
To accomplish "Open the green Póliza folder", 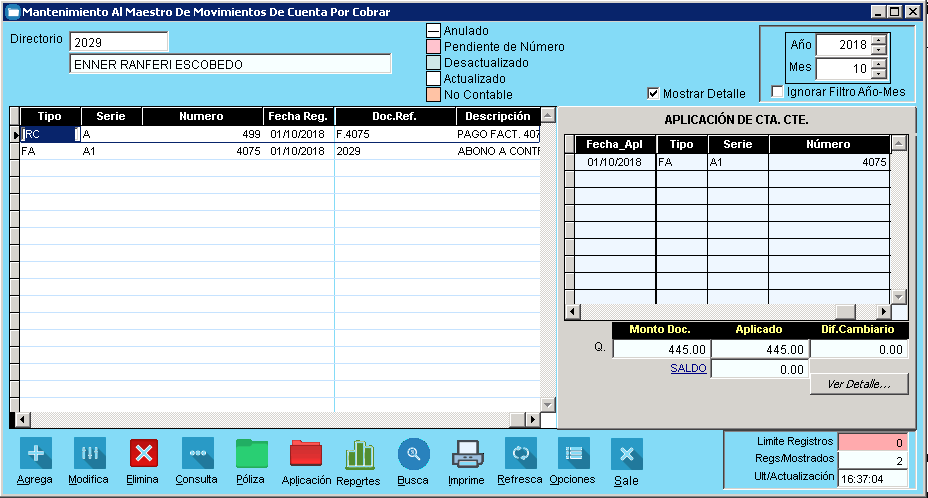I will tap(251, 454).
